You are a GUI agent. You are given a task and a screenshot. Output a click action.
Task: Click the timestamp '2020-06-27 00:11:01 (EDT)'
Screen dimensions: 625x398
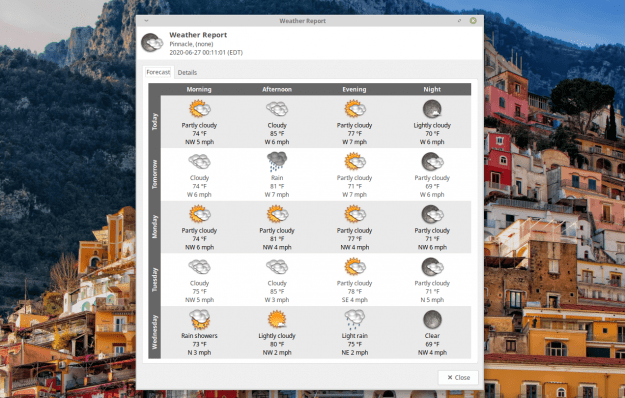206,52
